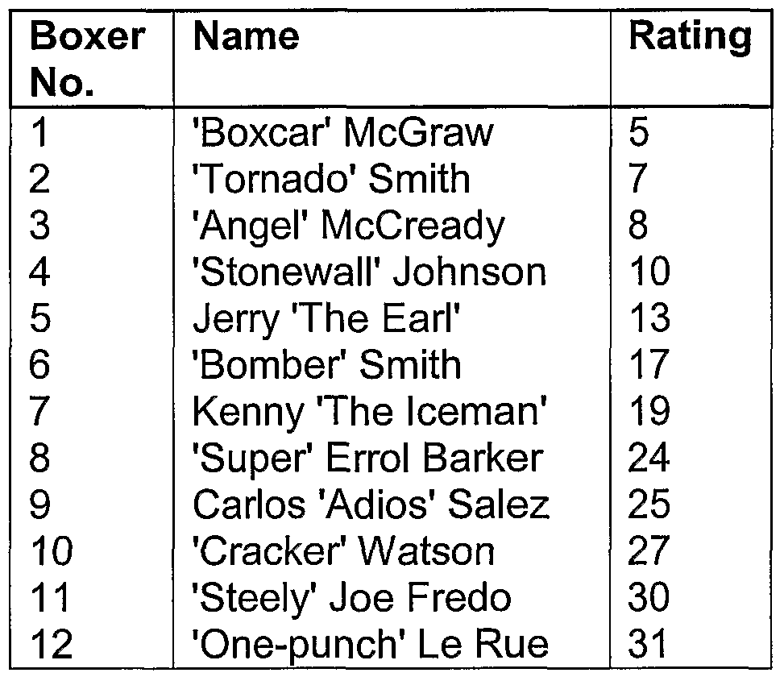
Task: Click the 'Name' column header
Action: 246,37
